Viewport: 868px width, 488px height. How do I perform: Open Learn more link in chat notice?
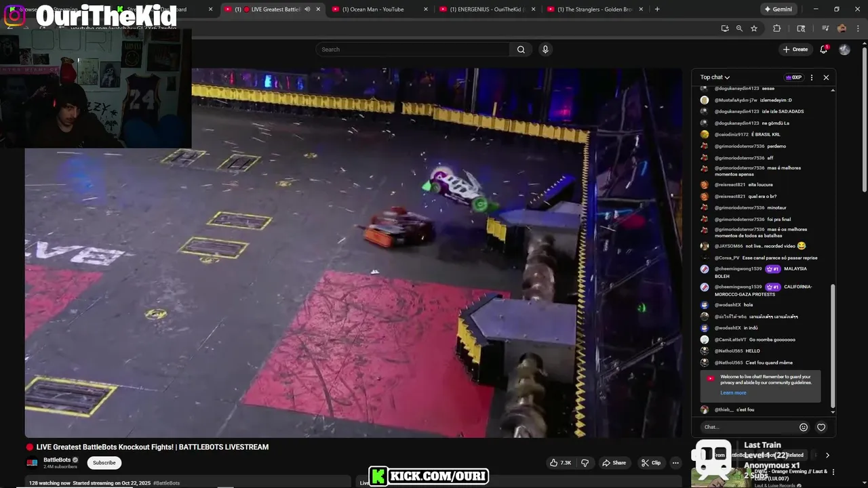pos(733,393)
